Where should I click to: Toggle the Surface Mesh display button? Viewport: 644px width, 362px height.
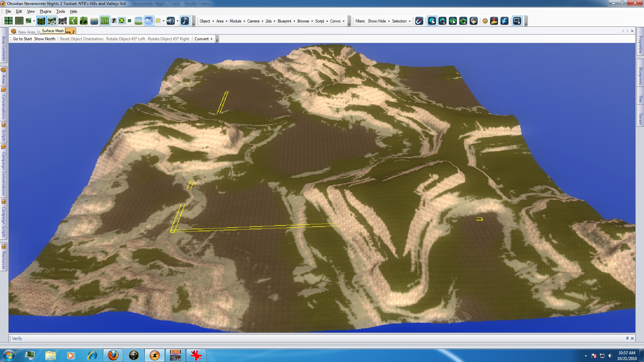41,21
